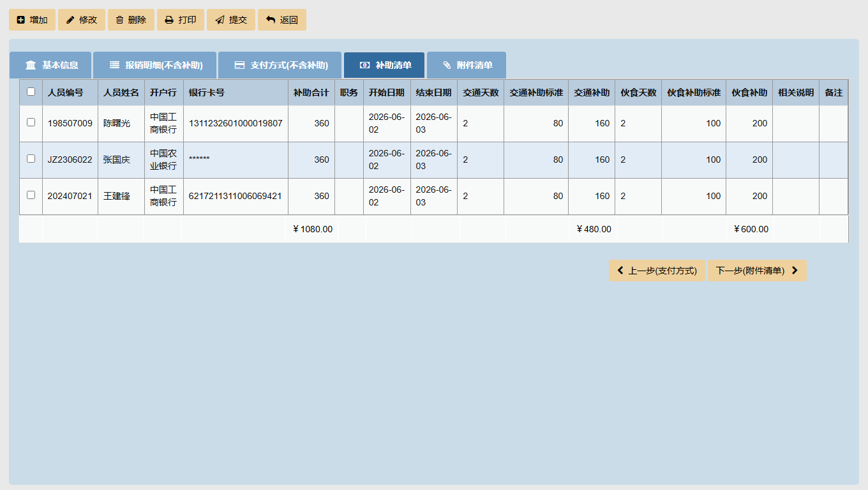Click the 返回 arrow icon

(271, 20)
